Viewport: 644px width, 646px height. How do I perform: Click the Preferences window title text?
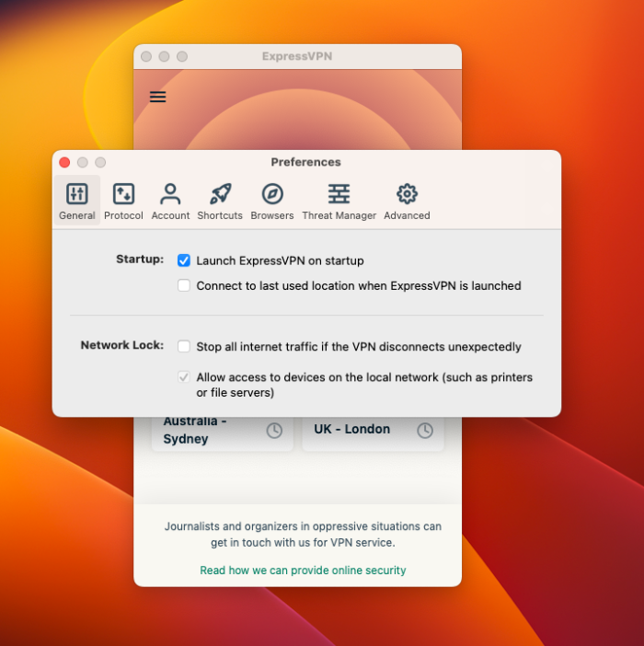(306, 162)
